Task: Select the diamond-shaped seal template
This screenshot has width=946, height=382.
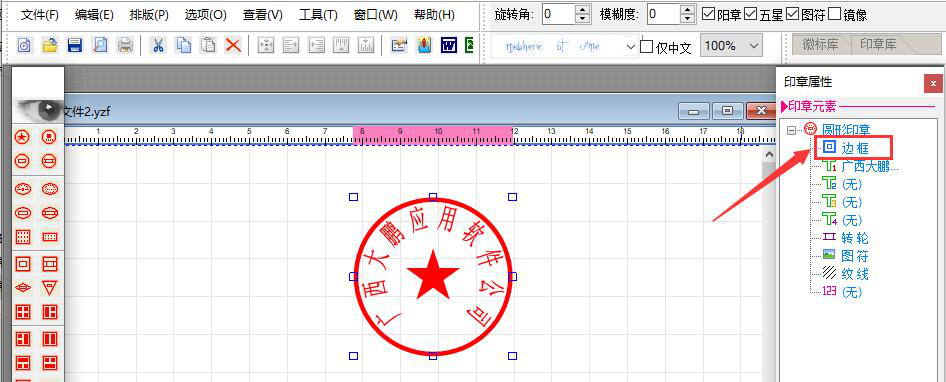Action: click(x=22, y=288)
